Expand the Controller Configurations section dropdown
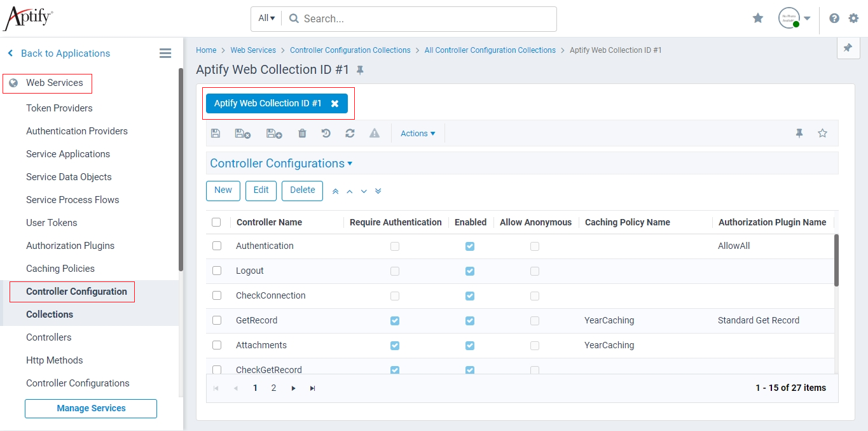 tap(281, 164)
